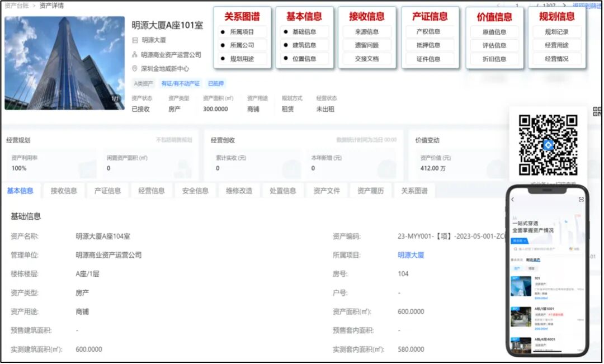The height and width of the screenshot is (364, 604).
Task: Tap the scan icon in phone mockup
Action: [581, 200]
